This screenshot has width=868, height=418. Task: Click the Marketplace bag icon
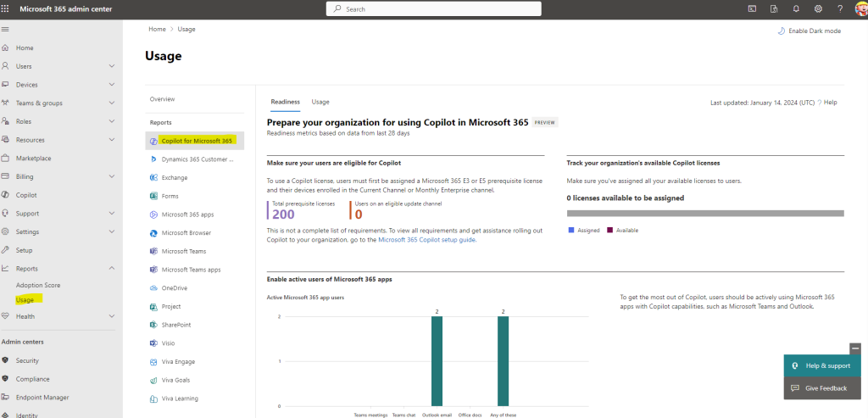(x=6, y=159)
